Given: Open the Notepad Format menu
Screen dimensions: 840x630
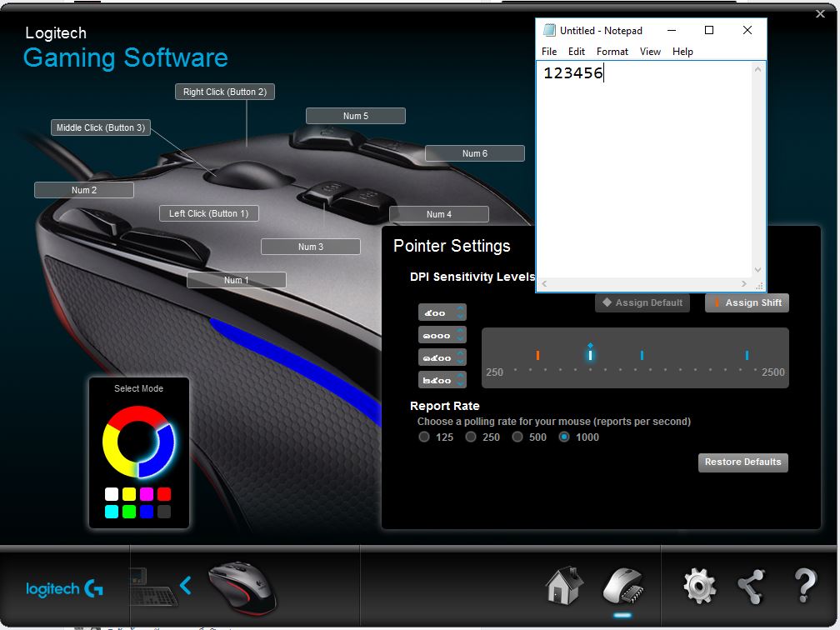Looking at the screenshot, I should tap(612, 52).
